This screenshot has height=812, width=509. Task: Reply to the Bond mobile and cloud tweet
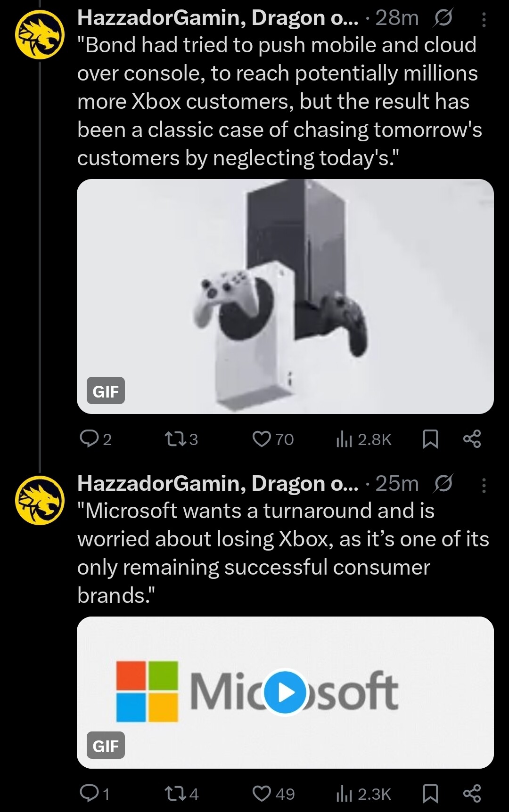tap(89, 439)
